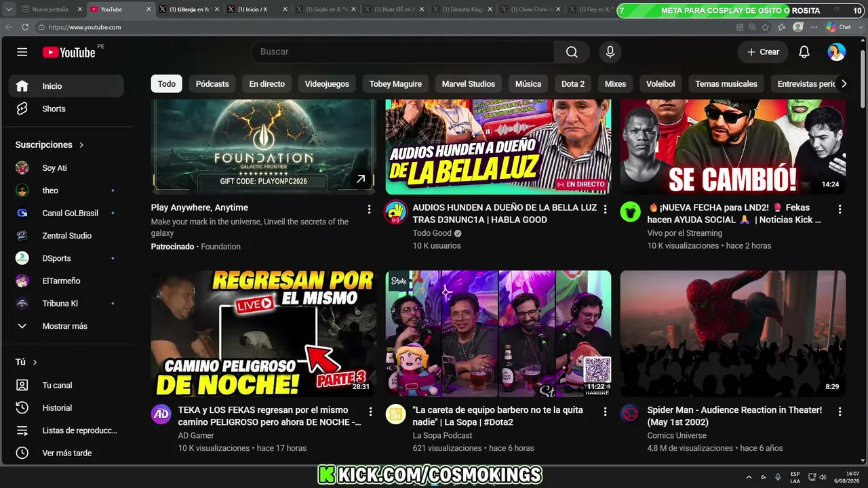Open the DSports subscription
868x488 pixels.
pyautogui.click(x=66, y=258)
